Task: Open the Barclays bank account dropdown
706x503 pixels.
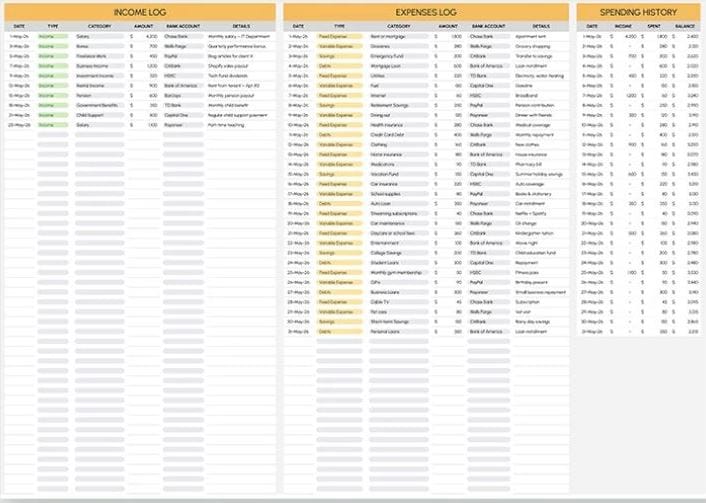Action: coord(183,95)
